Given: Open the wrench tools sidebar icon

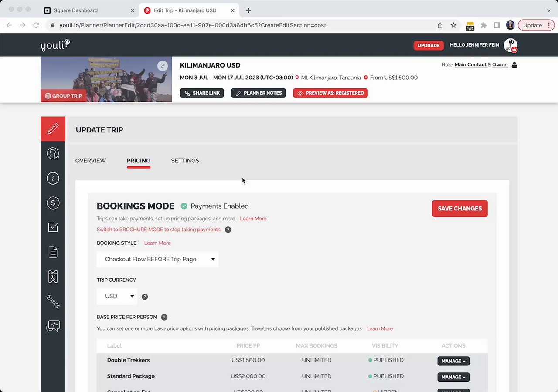Looking at the screenshot, I should [x=53, y=301].
